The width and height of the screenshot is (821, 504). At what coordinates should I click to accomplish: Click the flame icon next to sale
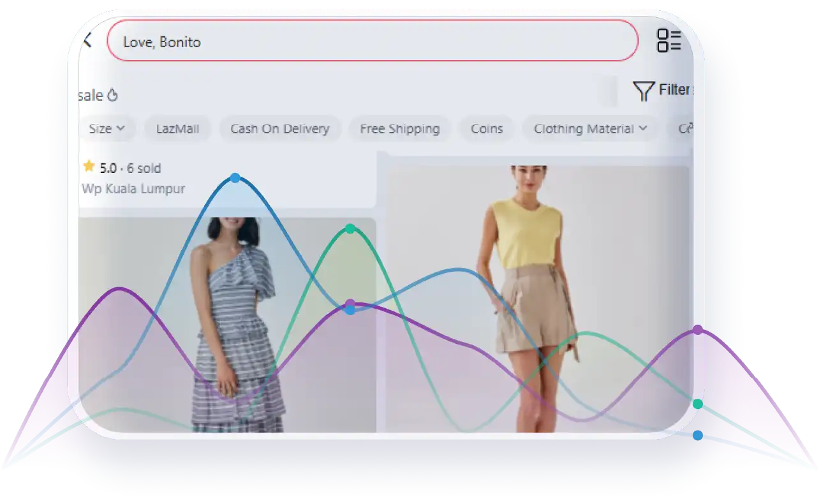coord(113,96)
